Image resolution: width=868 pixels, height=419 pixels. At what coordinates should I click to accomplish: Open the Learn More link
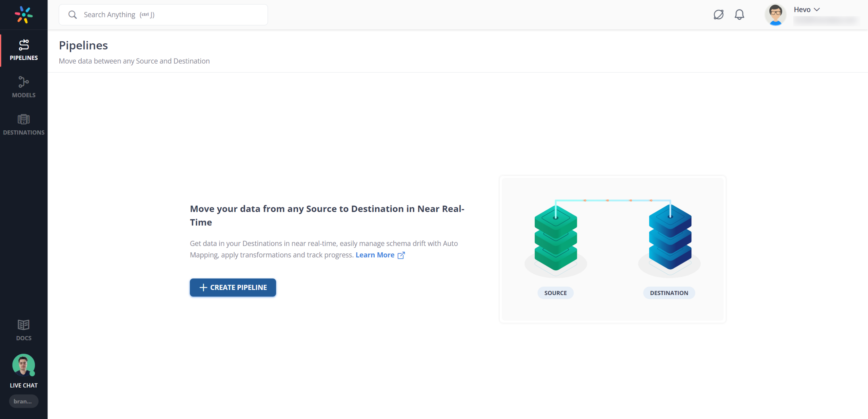click(x=375, y=255)
